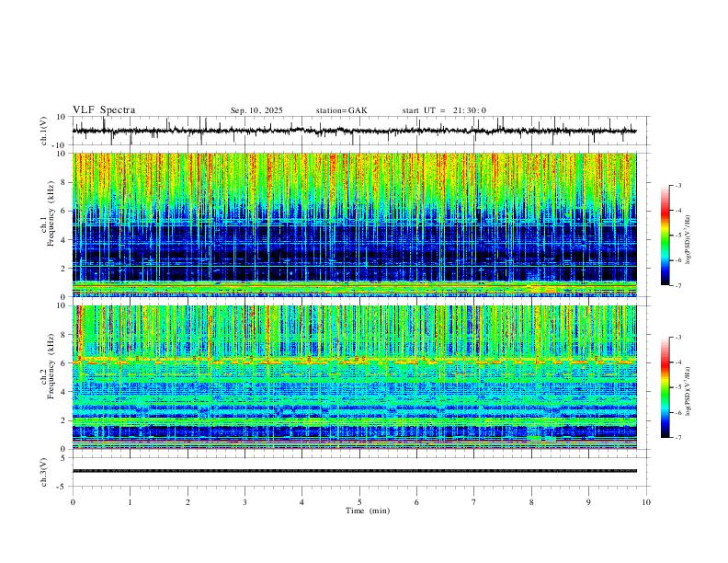Viewport: 728px width, 563px height.
Task: Click the ch.2 spectrogram panel
Action: point(354,377)
